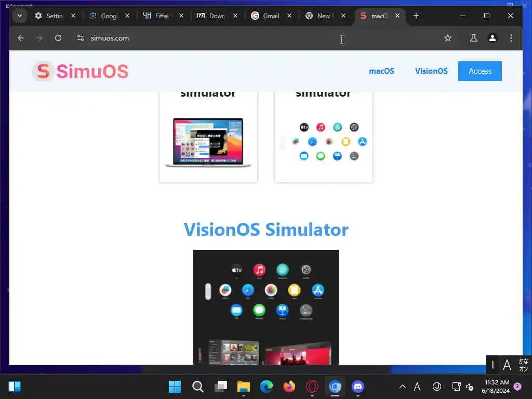The width and height of the screenshot is (532, 399).
Task: Go back to previous page
Action: click(x=21, y=38)
